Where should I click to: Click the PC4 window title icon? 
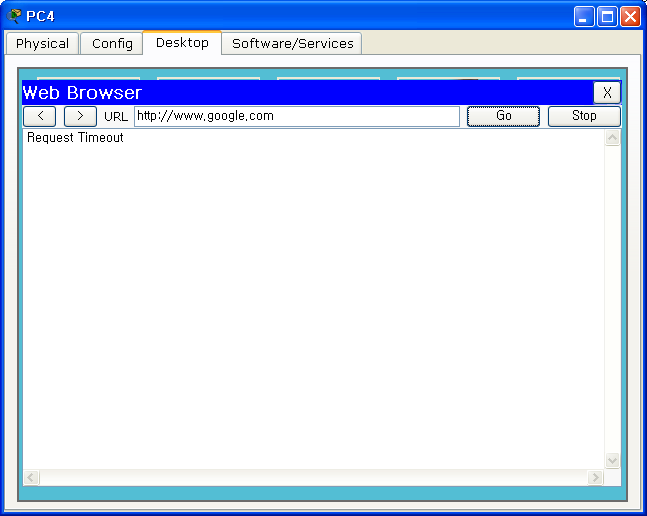14,16
